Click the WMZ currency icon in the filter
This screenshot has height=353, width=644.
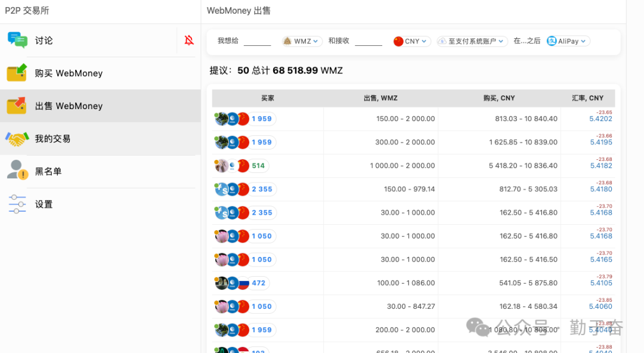[287, 41]
